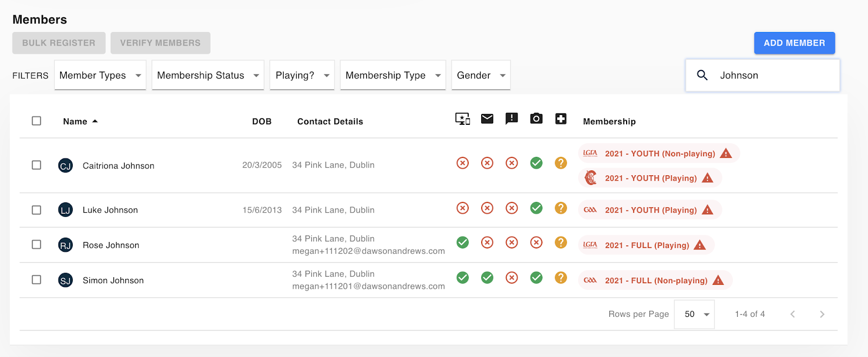
Task: Click warning triangle on FULL (Non-playing) membership
Action: (x=718, y=280)
